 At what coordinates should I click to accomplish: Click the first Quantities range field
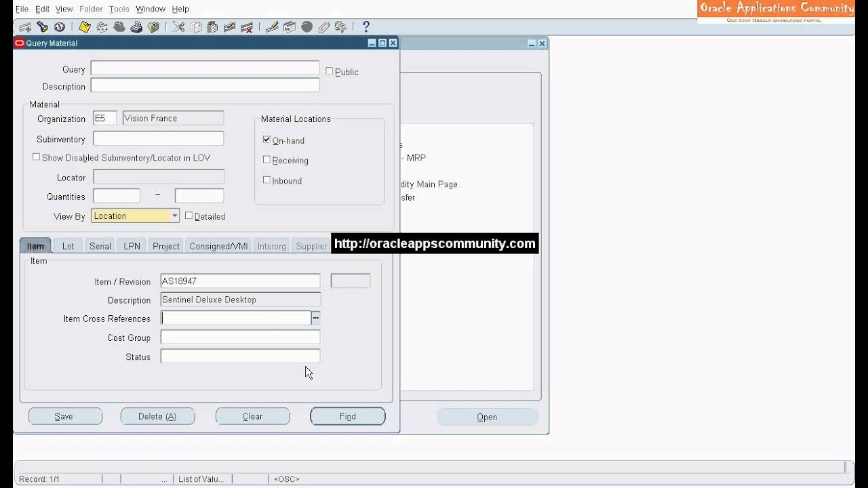tap(116, 196)
